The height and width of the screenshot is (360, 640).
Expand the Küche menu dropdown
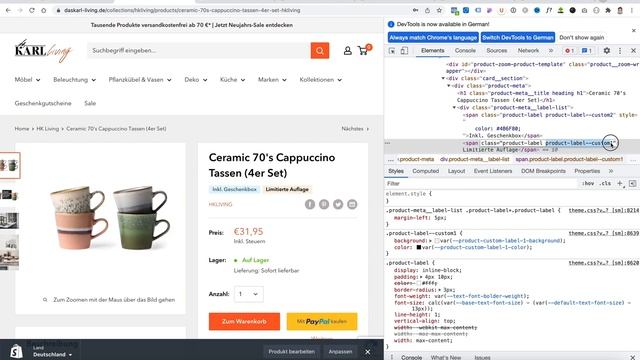tap(233, 80)
